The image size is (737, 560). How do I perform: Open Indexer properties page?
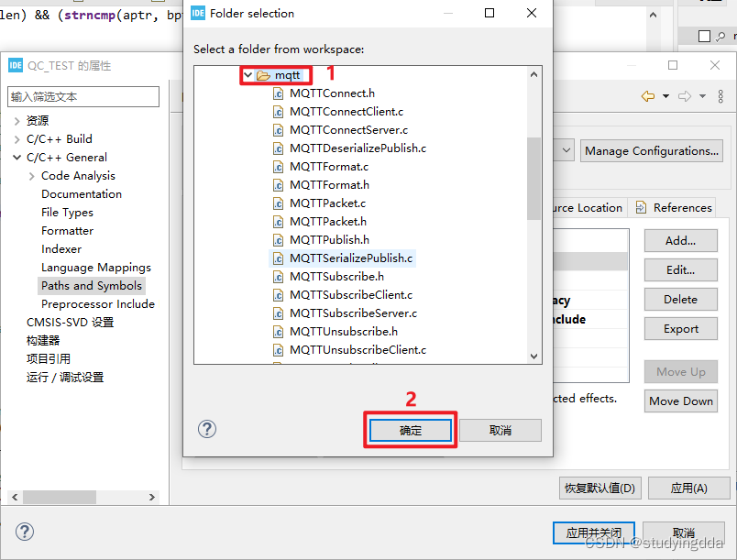coord(61,249)
